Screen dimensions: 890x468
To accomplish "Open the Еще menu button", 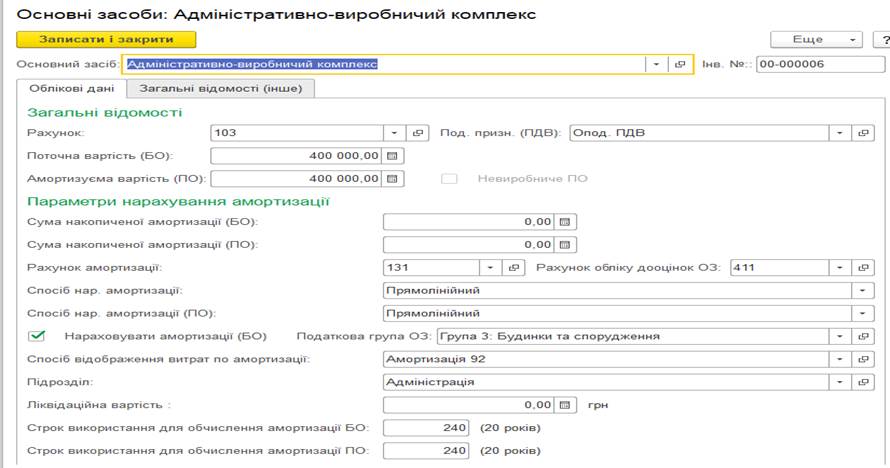I will point(815,39).
